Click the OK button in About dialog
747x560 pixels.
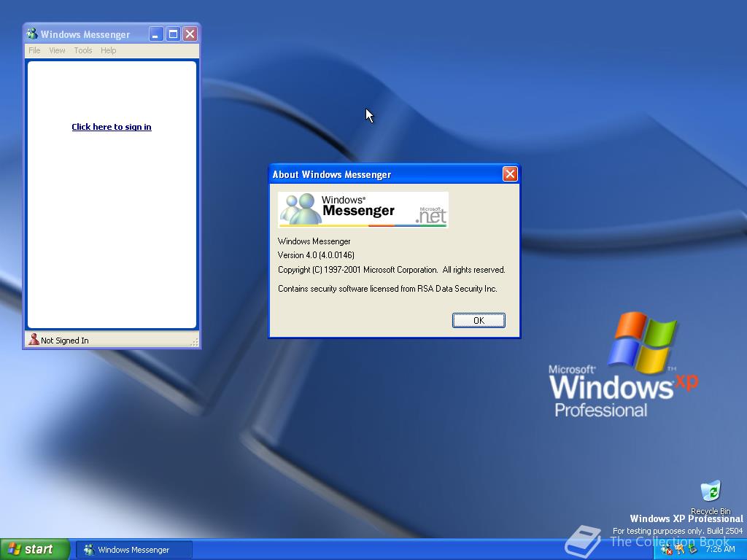point(479,321)
